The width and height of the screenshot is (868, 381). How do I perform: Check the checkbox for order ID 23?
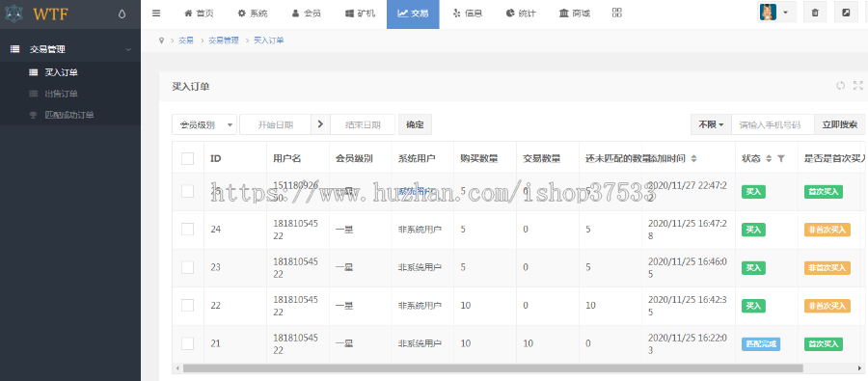pyautogui.click(x=188, y=267)
